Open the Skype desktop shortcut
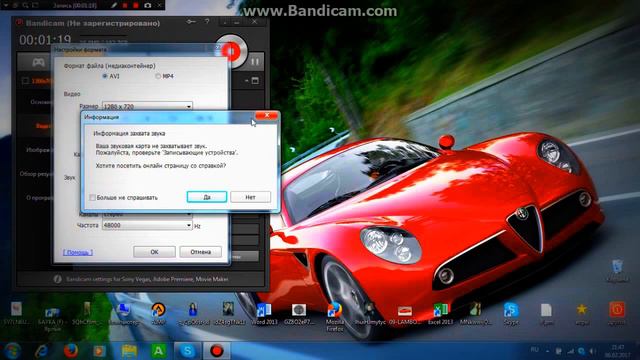640x360 pixels. (x=511, y=313)
